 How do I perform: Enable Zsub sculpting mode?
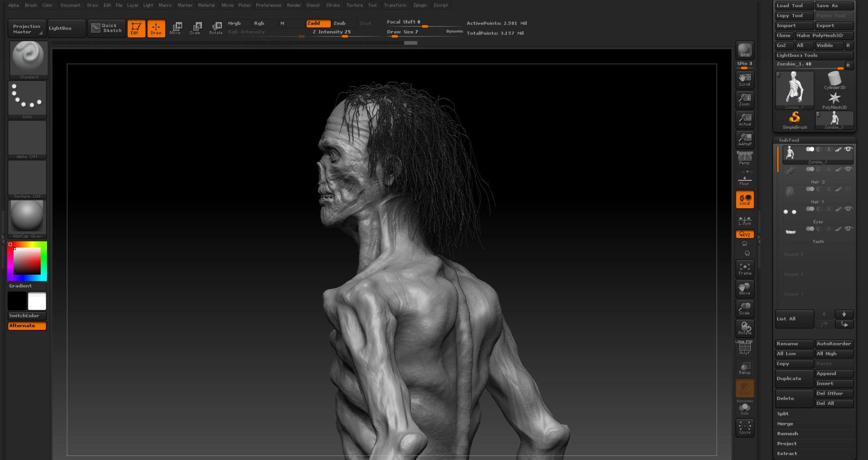pyautogui.click(x=340, y=23)
